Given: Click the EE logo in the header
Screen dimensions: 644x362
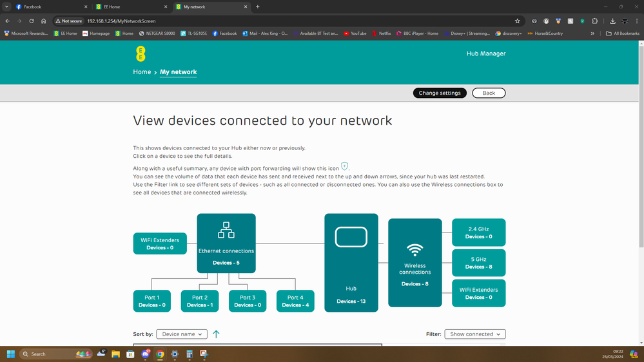Looking at the screenshot, I should pyautogui.click(x=141, y=53).
